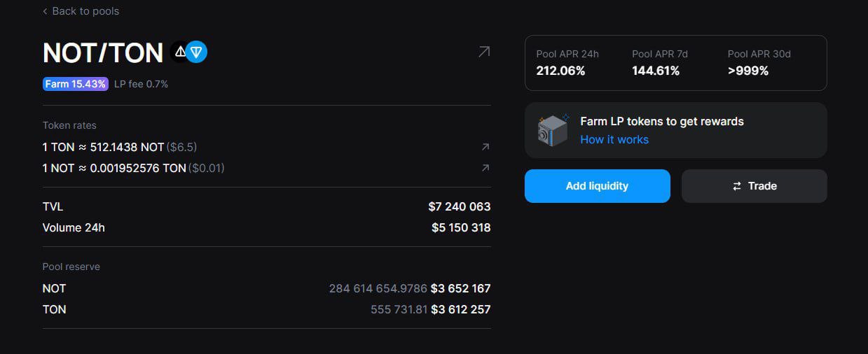Image resolution: width=868 pixels, height=354 pixels.
Task: Click the Volume 24h dollar amount
Action: (x=460, y=227)
